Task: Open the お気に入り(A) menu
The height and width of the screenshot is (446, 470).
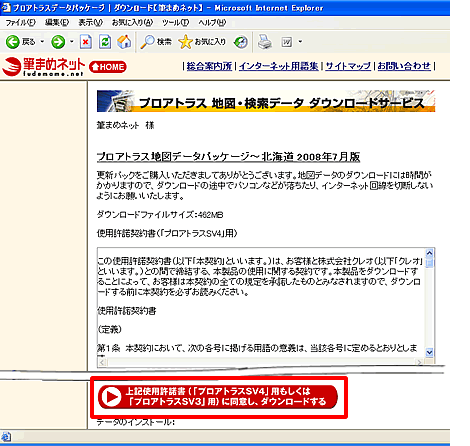Action: coord(132,22)
